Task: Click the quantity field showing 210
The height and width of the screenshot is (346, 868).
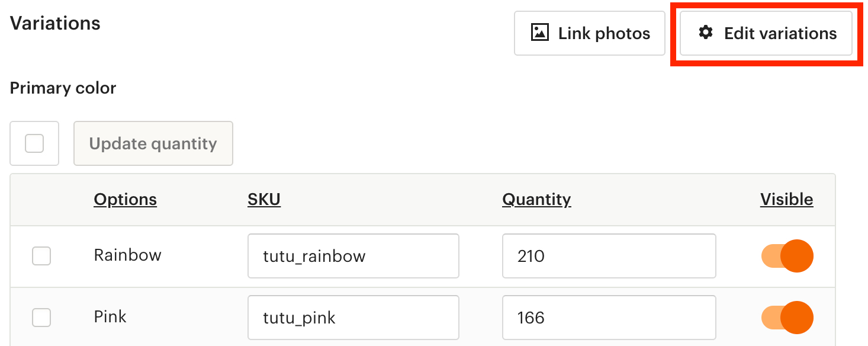Action: pos(608,255)
